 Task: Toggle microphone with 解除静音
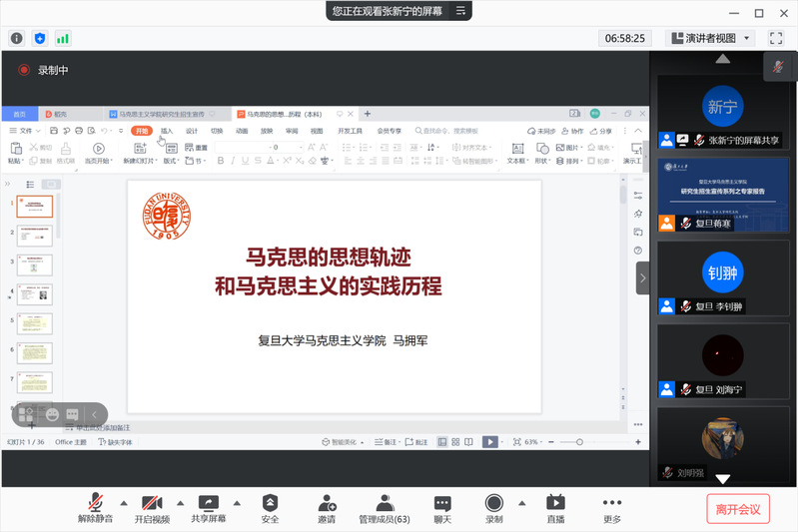pyautogui.click(x=96, y=508)
